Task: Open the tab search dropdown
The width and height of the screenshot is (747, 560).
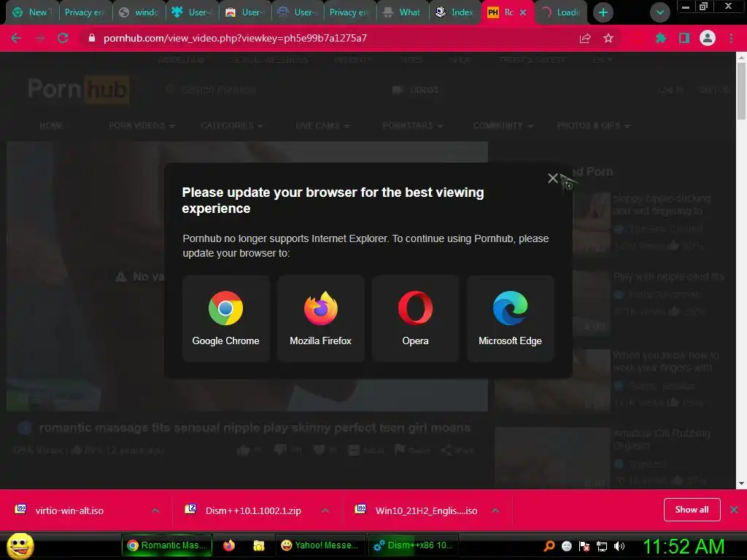Action: 659,12
